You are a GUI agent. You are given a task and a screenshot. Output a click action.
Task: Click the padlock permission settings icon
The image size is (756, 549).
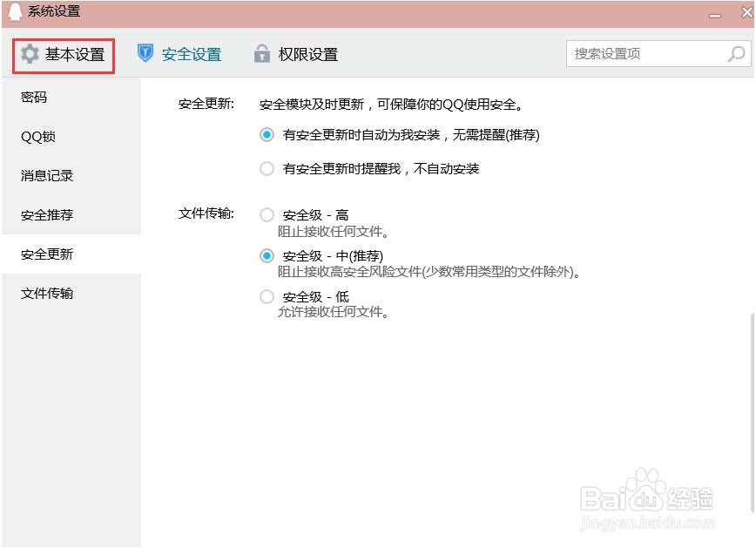(x=262, y=53)
